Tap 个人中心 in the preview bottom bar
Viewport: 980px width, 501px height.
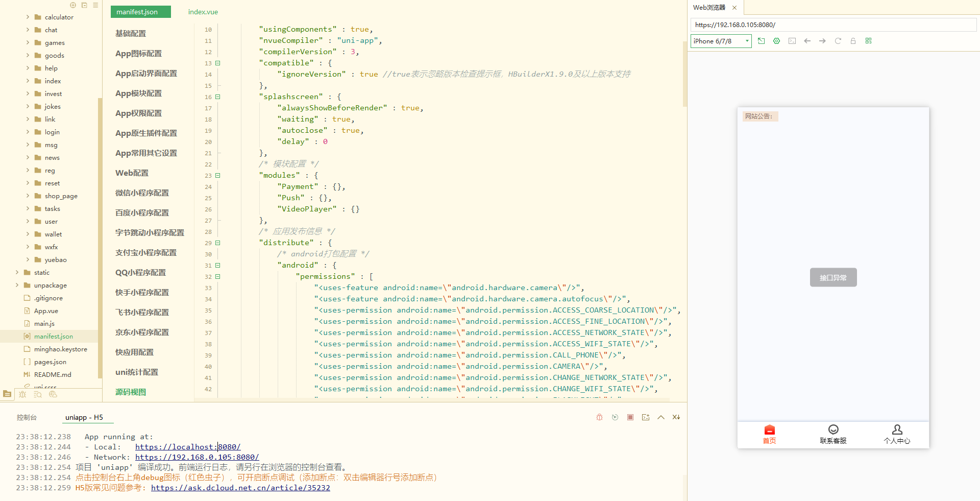(897, 434)
